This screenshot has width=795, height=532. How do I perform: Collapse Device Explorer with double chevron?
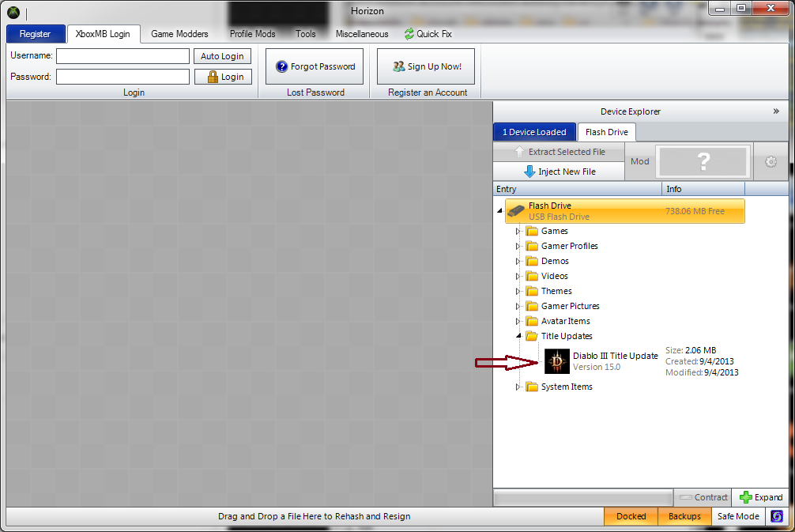[776, 111]
